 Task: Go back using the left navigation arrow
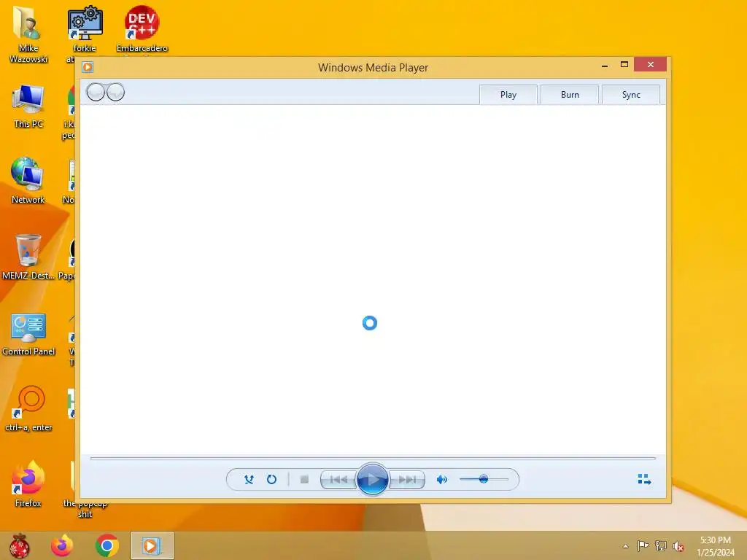point(96,92)
